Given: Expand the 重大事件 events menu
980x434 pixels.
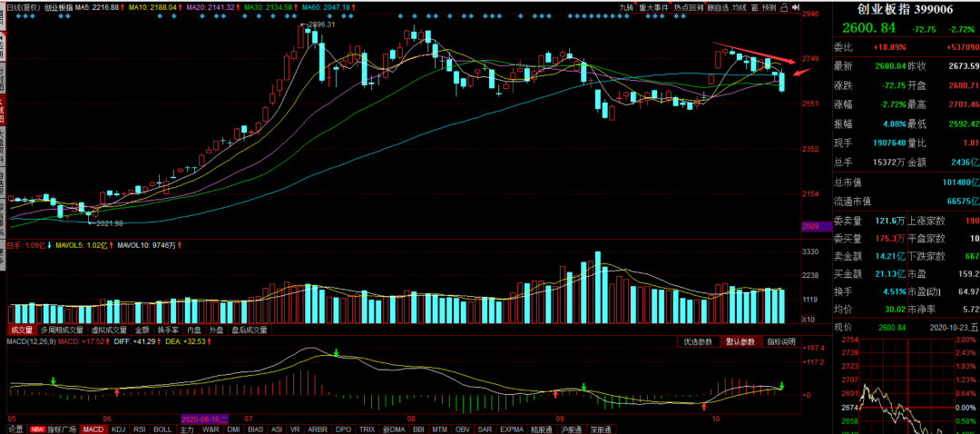Looking at the screenshot, I should (x=654, y=7).
